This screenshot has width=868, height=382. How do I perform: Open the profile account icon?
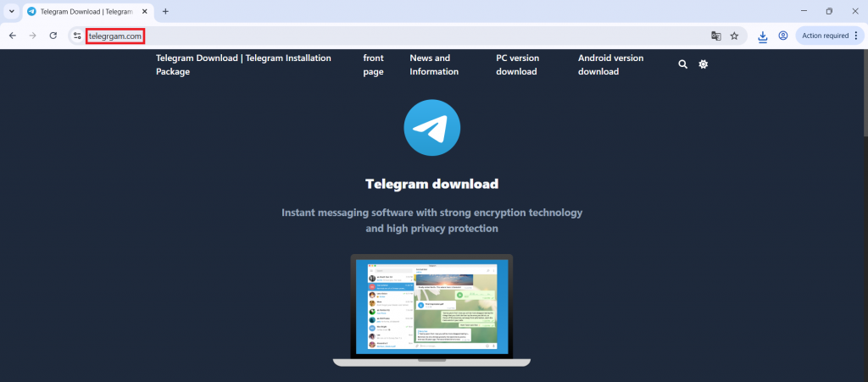(782, 36)
